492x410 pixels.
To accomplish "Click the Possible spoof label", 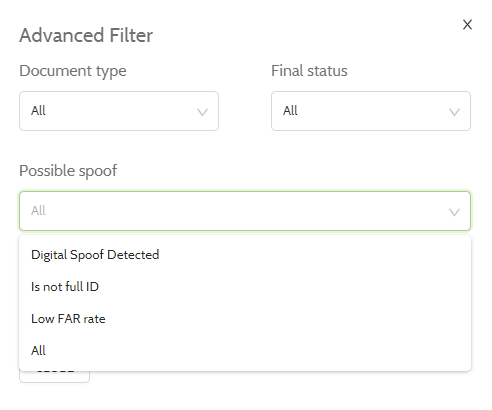I will (x=68, y=171).
